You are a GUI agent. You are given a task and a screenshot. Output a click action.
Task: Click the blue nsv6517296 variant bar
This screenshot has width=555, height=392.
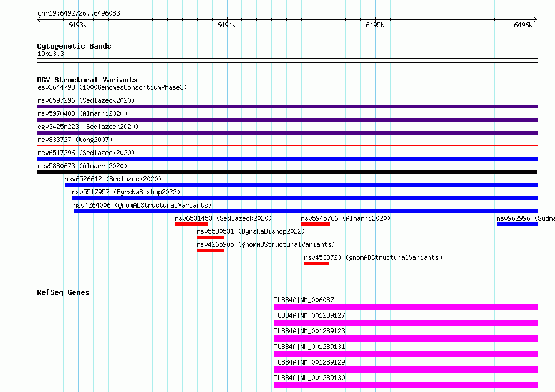[x=287, y=159]
